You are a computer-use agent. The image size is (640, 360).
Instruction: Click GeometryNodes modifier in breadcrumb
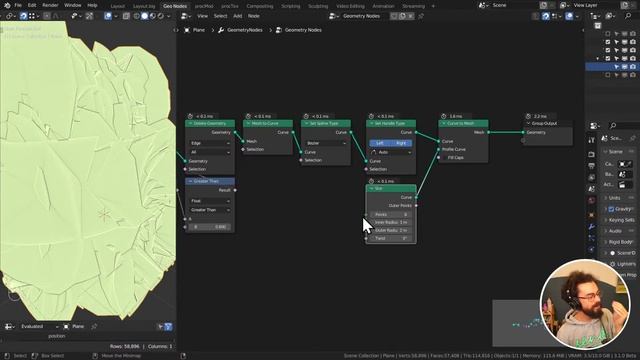244,30
